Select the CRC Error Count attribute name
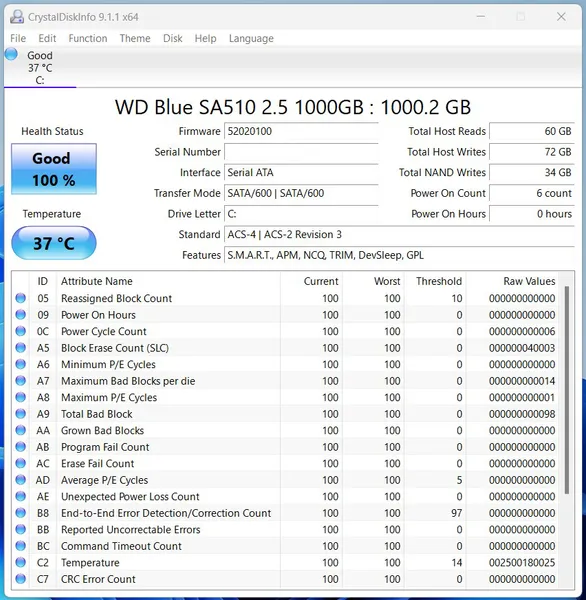The image size is (586, 600). [98, 579]
